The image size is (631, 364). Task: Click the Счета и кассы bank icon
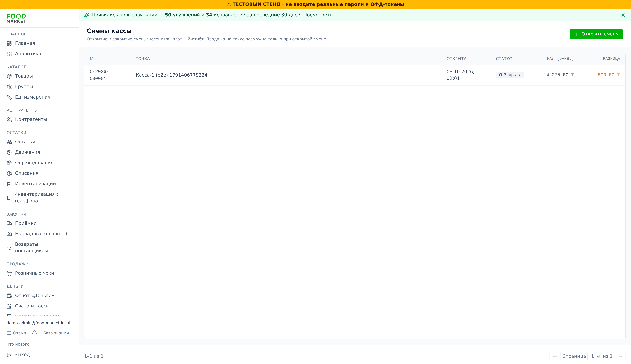[9, 306]
